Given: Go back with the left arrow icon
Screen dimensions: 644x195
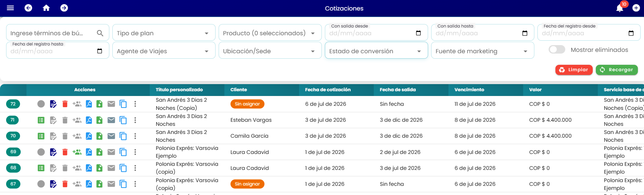Looking at the screenshot, I should [29, 8].
